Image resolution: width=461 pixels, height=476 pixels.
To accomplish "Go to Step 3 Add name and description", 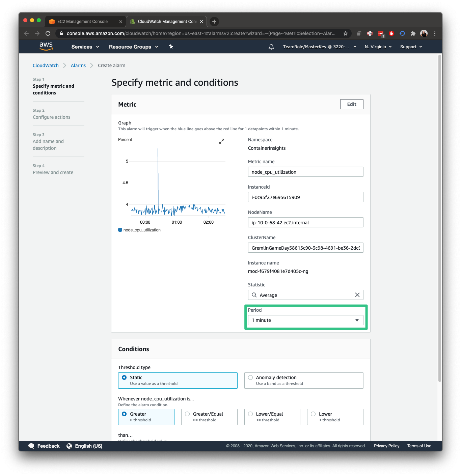I will click(48, 145).
